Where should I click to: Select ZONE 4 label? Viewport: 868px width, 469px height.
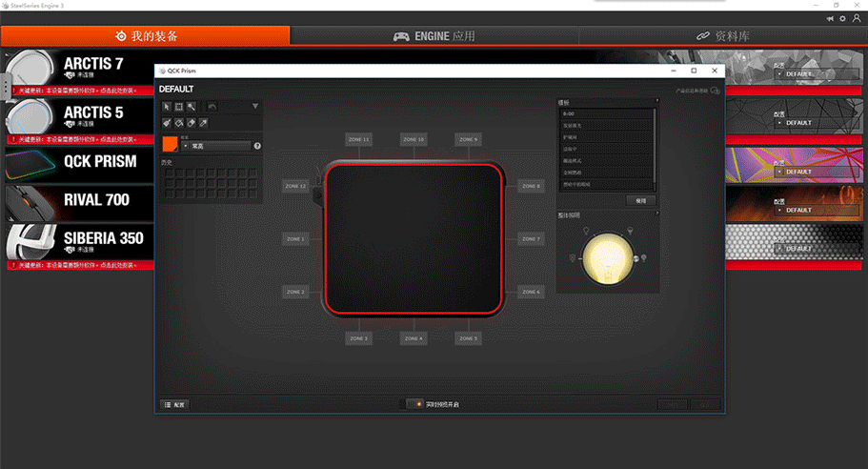pos(414,338)
